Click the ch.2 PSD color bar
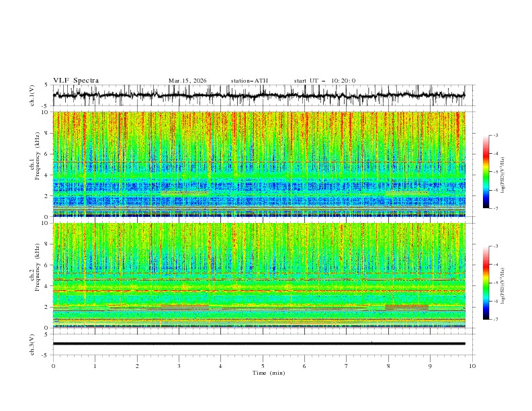 (486, 283)
